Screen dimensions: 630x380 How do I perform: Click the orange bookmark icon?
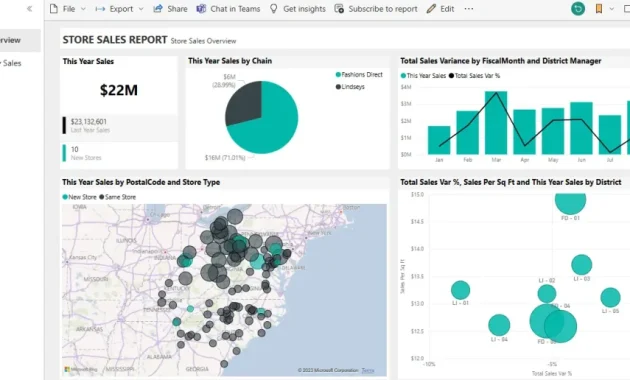click(x=599, y=8)
